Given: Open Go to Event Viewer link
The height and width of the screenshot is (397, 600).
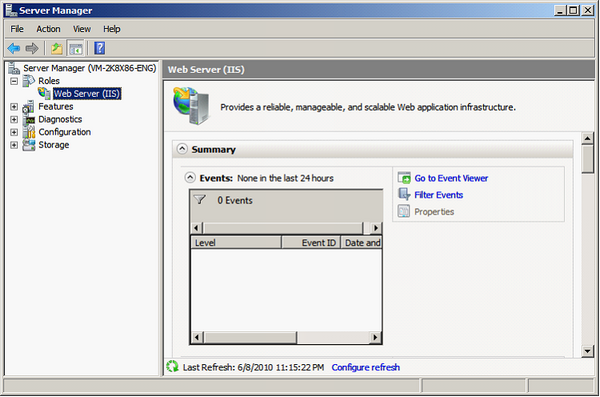Looking at the screenshot, I should click(x=451, y=178).
